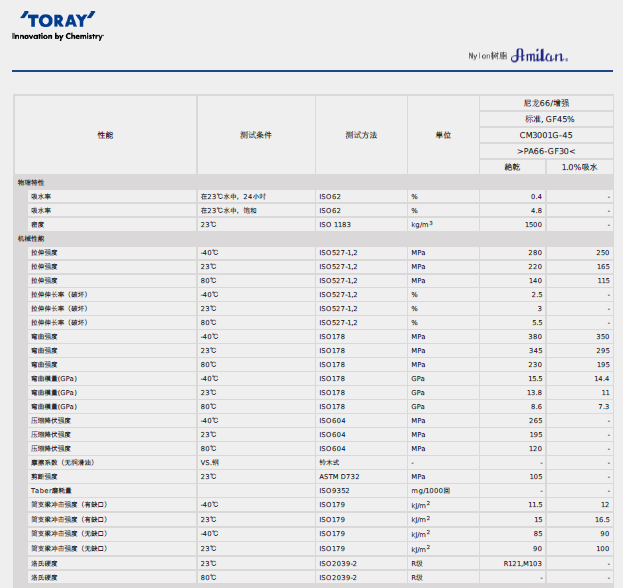The width and height of the screenshot is (623, 588).
Task: Select the 测试方法 column header
Action: (x=361, y=135)
